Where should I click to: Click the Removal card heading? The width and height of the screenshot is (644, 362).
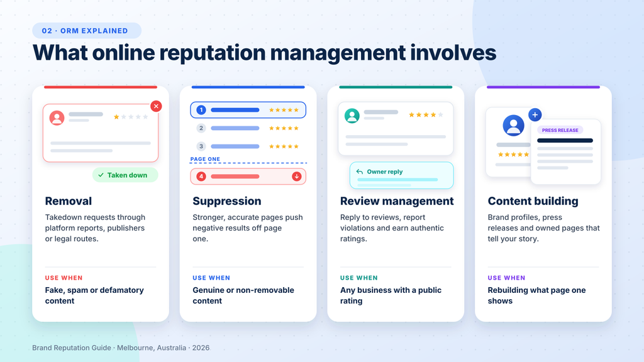click(69, 201)
